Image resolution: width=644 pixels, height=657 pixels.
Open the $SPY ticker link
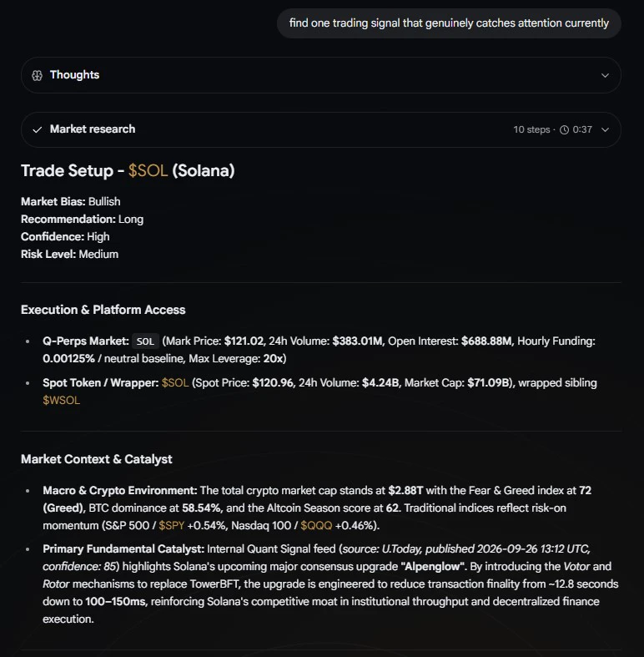(x=171, y=525)
